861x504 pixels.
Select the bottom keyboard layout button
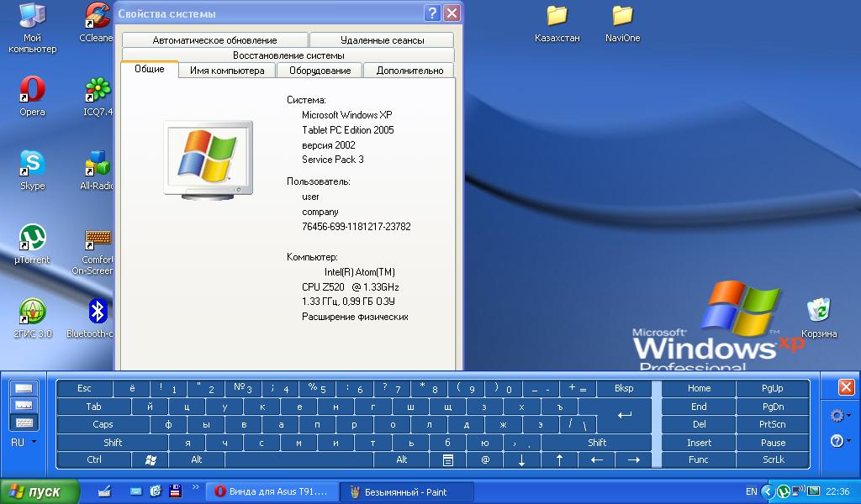[x=24, y=423]
